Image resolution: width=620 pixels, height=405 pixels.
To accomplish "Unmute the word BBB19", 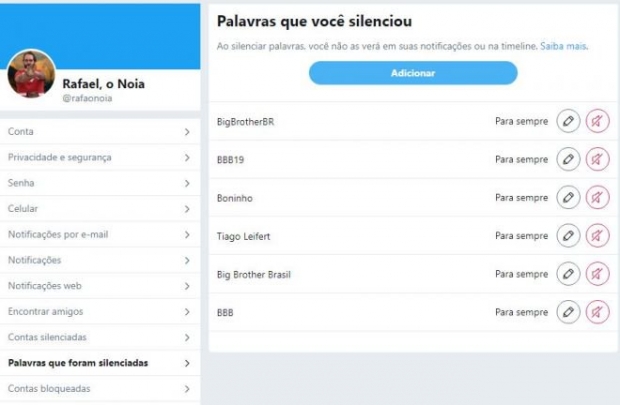I will (597, 159).
